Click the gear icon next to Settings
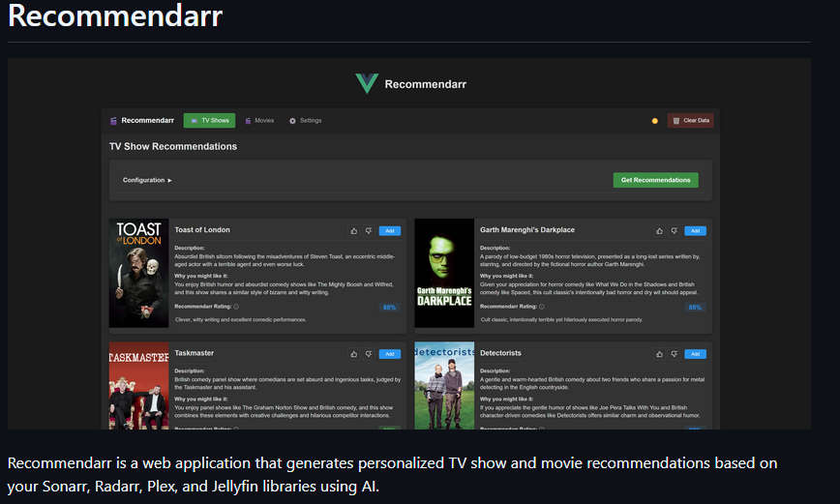The height and width of the screenshot is (504, 840). click(292, 121)
